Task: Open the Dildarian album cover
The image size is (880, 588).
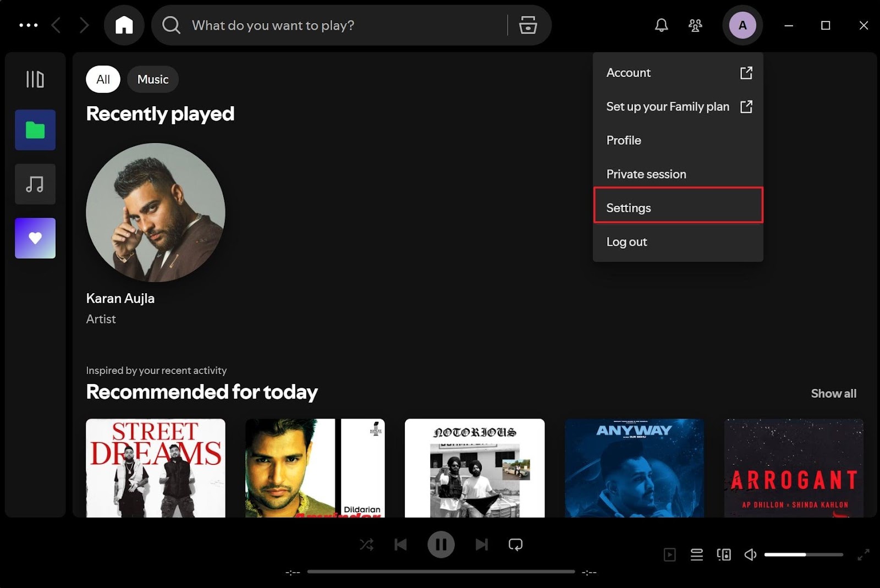Action: (x=315, y=468)
